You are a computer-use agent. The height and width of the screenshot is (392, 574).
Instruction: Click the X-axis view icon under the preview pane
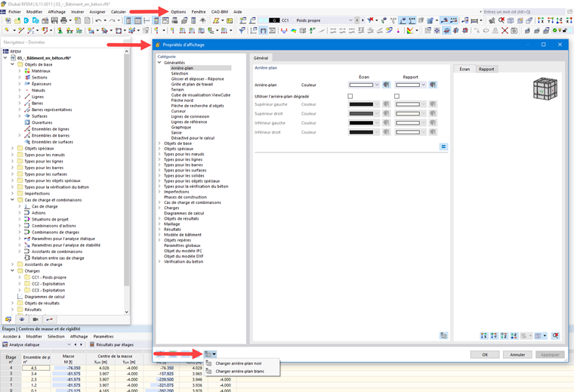[x=484, y=335]
